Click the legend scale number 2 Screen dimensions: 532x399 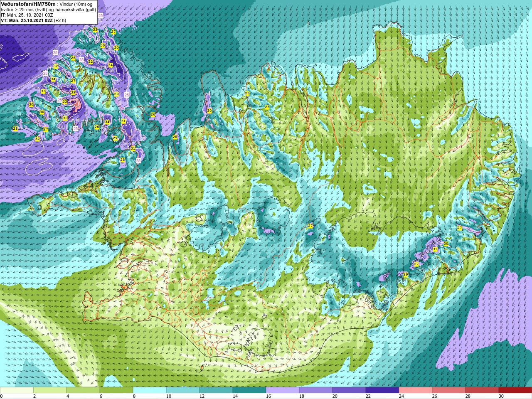point(34,396)
